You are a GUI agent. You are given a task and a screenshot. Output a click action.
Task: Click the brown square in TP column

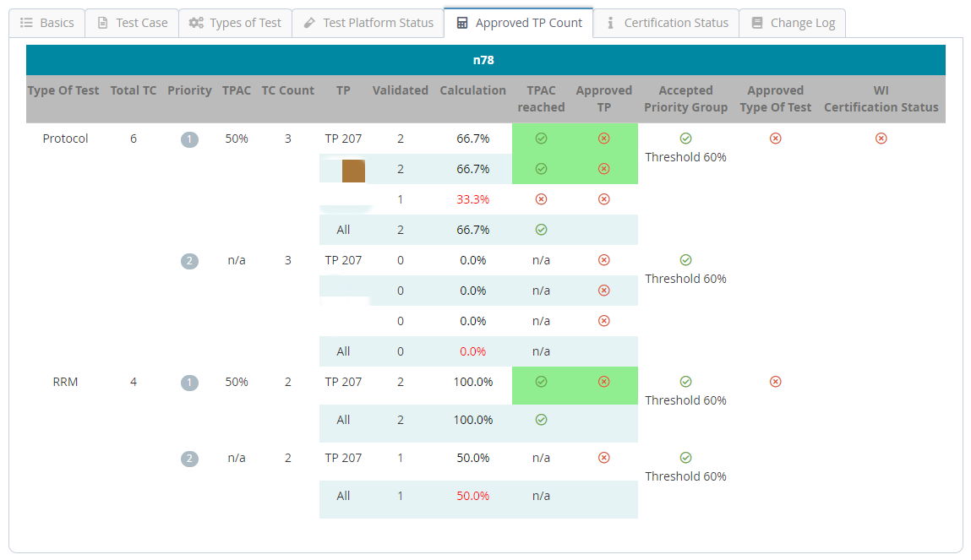coord(353,170)
